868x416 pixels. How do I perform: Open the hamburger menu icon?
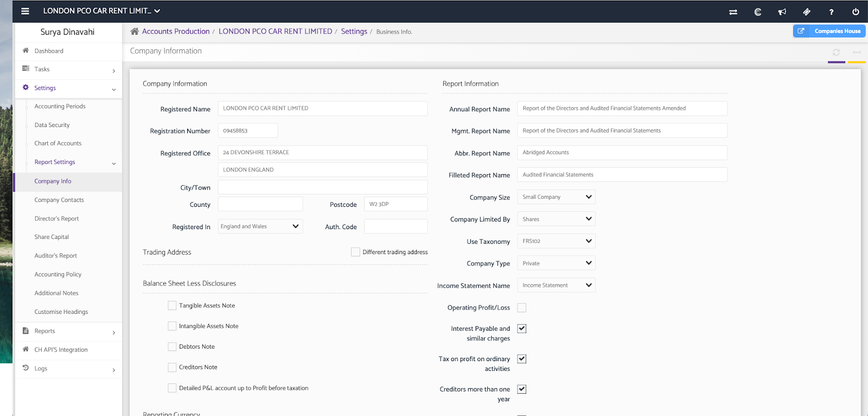click(x=25, y=11)
